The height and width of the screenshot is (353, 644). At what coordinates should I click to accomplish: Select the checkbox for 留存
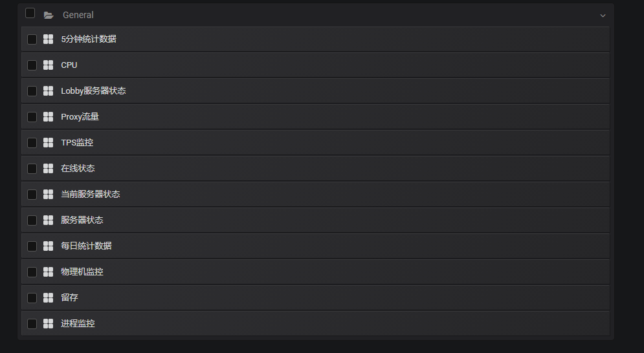(32, 297)
